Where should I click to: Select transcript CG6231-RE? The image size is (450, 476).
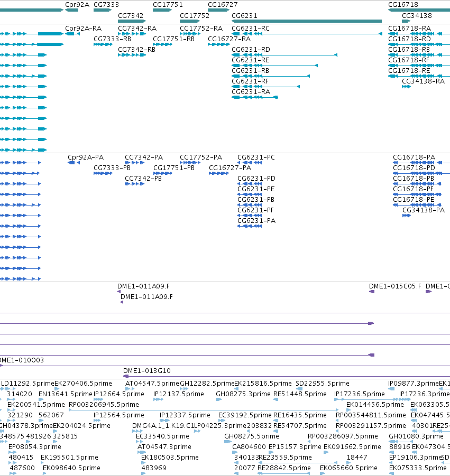(x=251, y=60)
